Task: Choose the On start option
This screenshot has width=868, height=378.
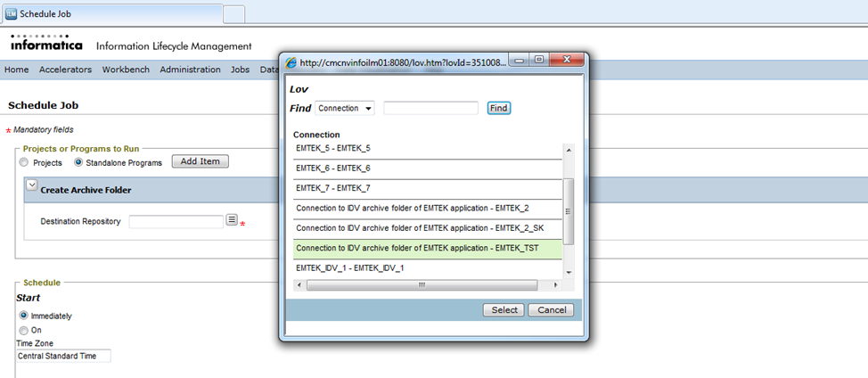Action: click(x=24, y=330)
